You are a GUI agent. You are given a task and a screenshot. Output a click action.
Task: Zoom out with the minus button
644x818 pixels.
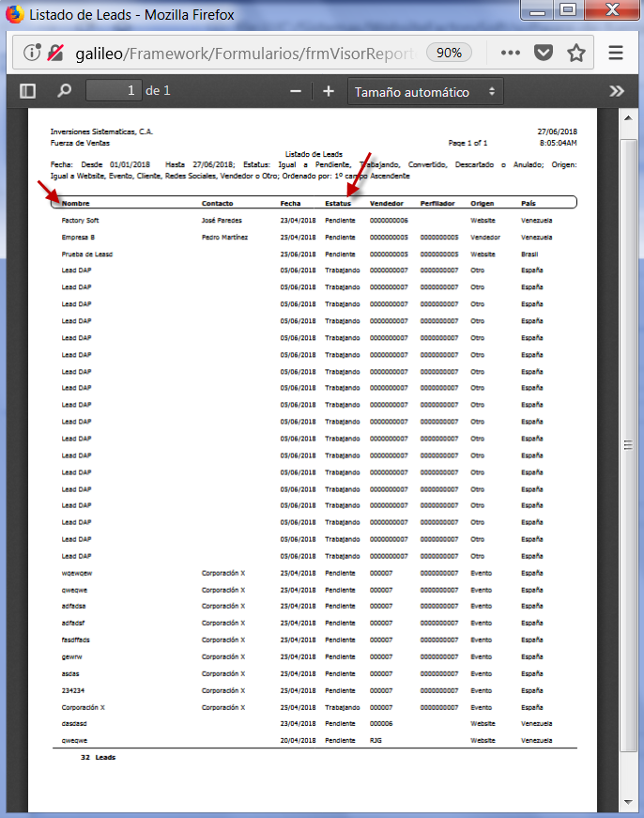tap(296, 91)
